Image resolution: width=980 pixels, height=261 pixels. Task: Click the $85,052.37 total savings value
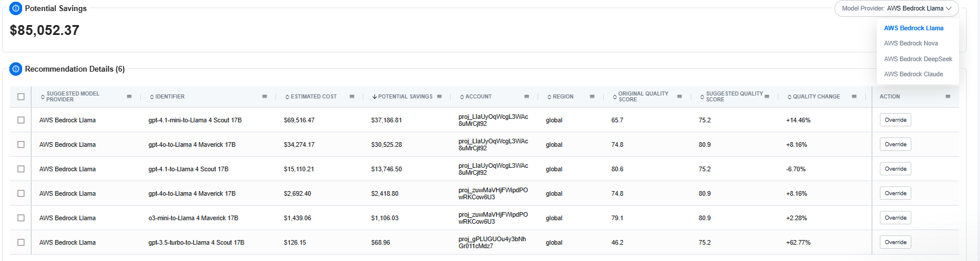pyautogui.click(x=44, y=30)
